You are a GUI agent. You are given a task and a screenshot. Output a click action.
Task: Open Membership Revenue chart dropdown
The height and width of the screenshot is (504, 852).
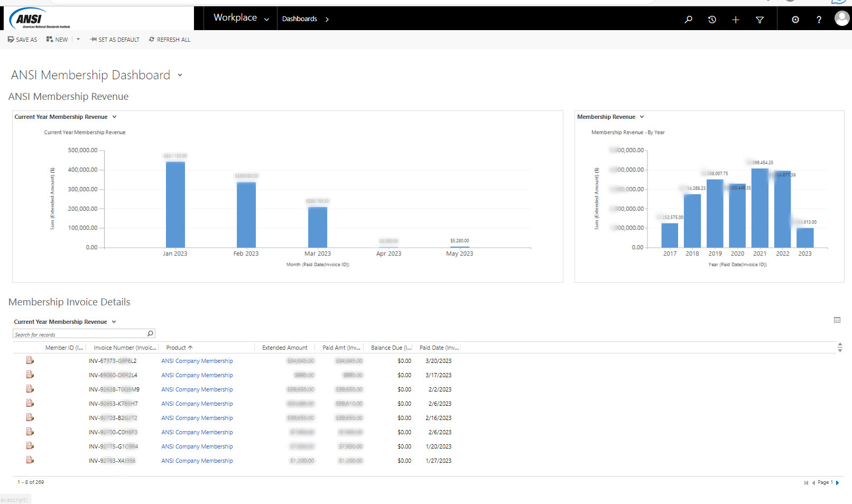(642, 117)
